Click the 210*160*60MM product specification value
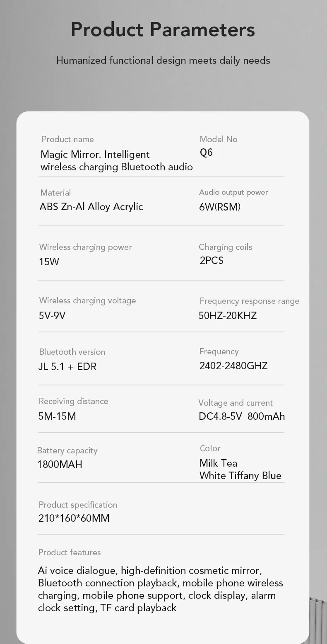Viewport: 327px width, 644px height. coord(74,518)
